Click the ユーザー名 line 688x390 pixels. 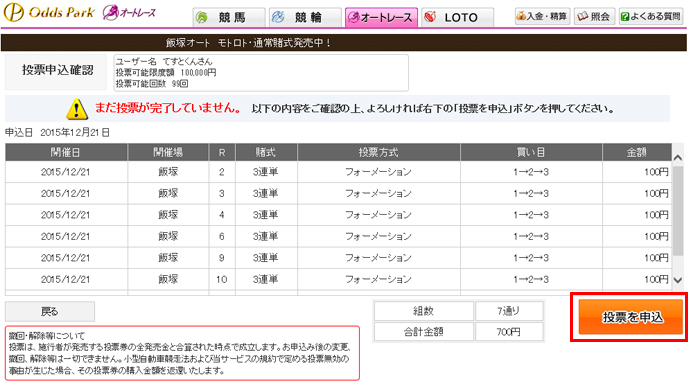click(x=164, y=61)
